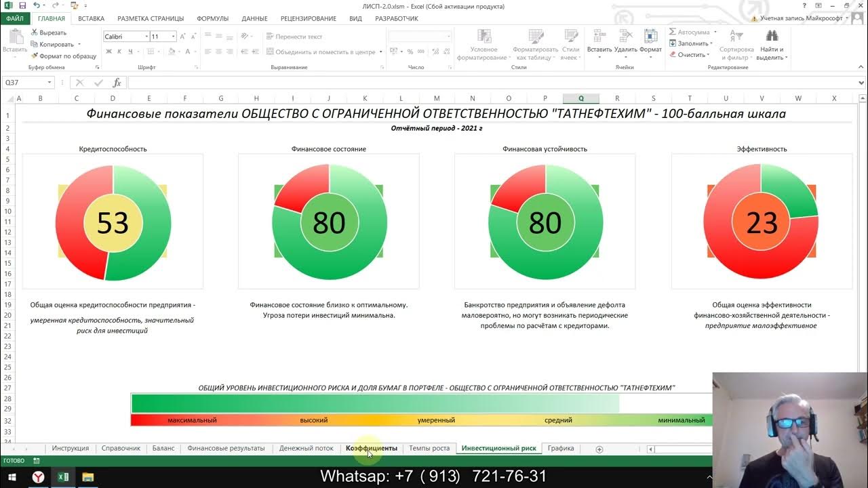Open File Explorer from taskbar

pos(87,477)
